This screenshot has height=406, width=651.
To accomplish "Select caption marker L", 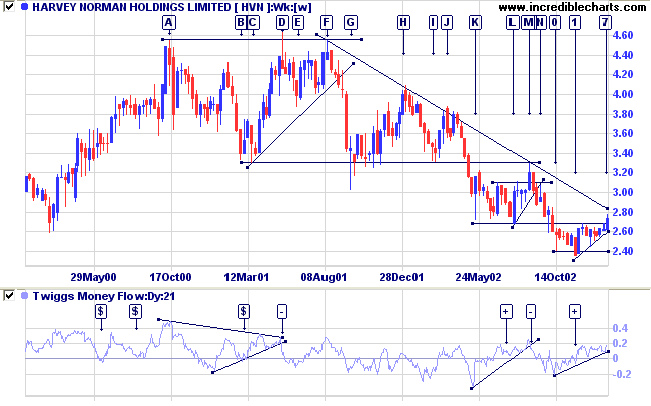I will pyautogui.click(x=513, y=22).
